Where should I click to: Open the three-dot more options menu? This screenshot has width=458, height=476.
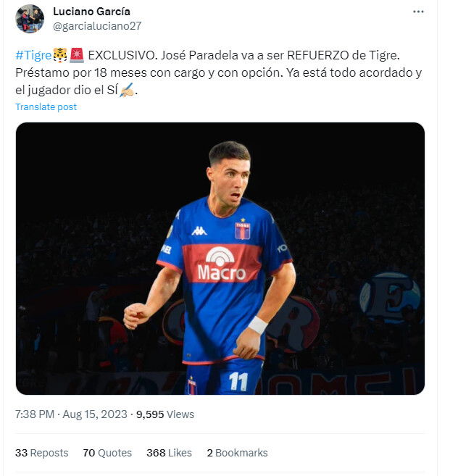point(418,12)
